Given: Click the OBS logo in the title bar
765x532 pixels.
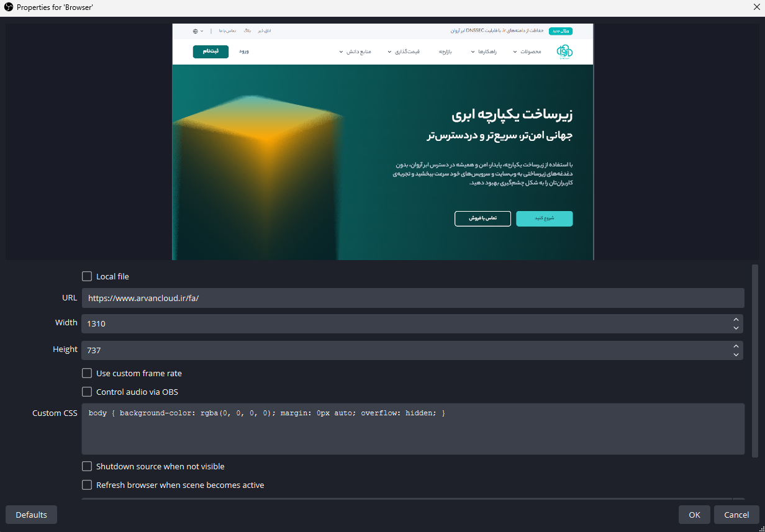Looking at the screenshot, I should coord(8,7).
